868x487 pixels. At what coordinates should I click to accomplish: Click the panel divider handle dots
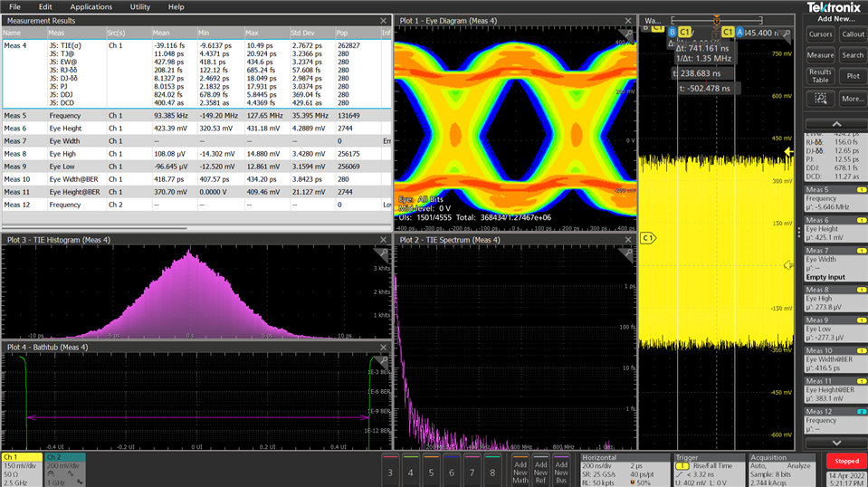(799, 234)
